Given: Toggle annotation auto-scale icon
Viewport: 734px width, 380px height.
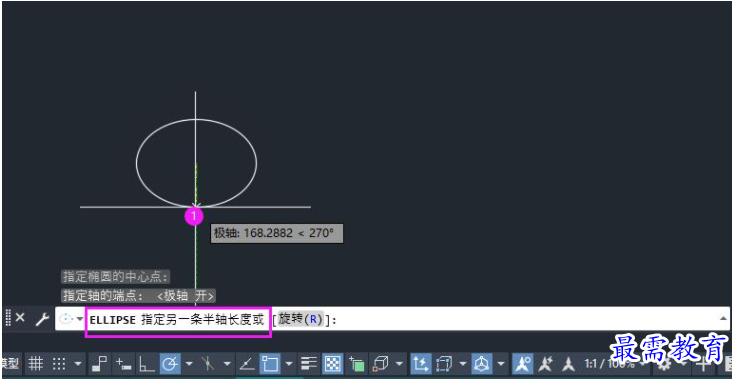Looking at the screenshot, I should coord(545,364).
